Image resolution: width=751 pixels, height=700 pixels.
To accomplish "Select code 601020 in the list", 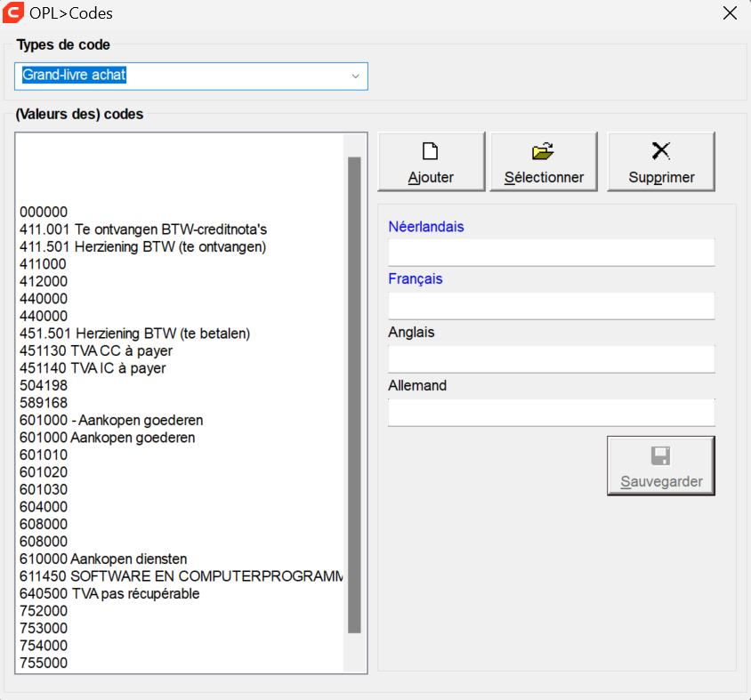I will (x=181, y=472).
